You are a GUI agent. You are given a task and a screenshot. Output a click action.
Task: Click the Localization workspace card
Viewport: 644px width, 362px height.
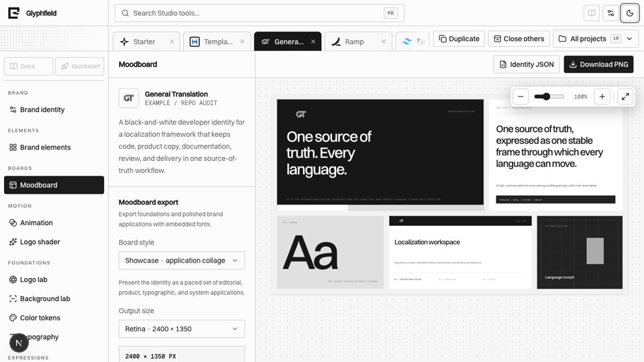460,253
